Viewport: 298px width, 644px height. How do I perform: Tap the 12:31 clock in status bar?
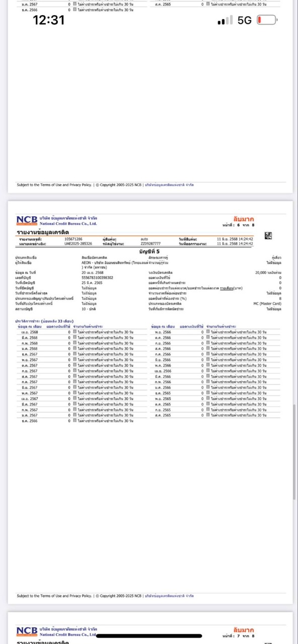click(x=49, y=20)
